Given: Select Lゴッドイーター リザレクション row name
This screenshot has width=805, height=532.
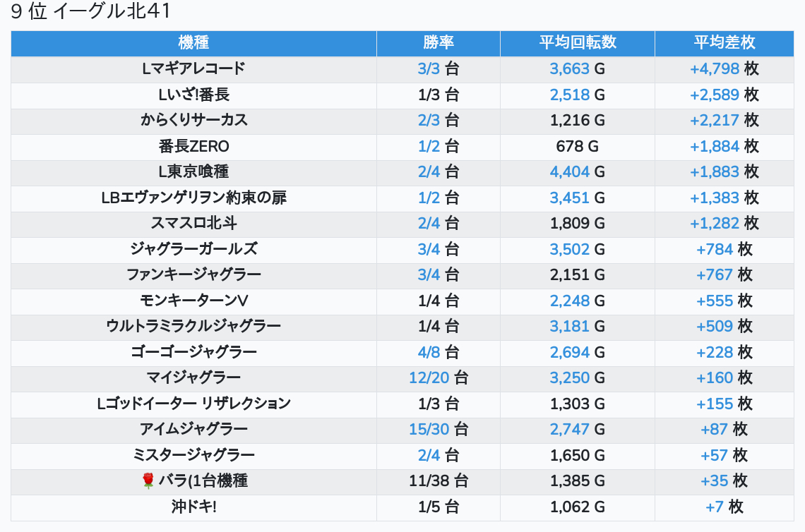Looking at the screenshot, I should 193,404.
